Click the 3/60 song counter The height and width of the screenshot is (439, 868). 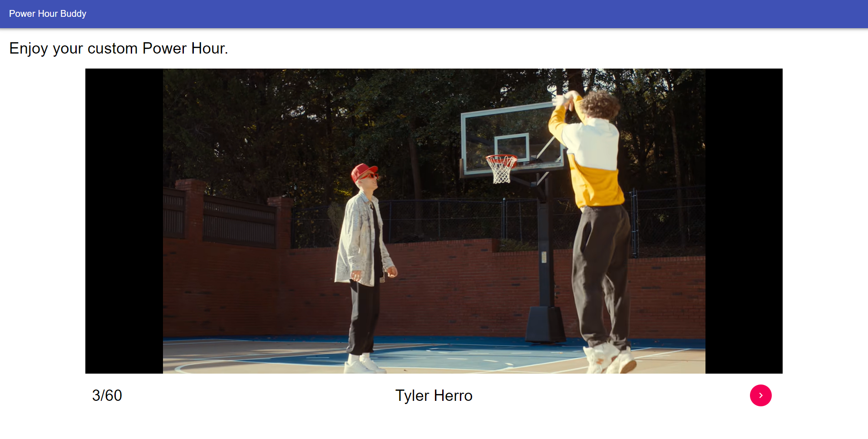coord(107,395)
